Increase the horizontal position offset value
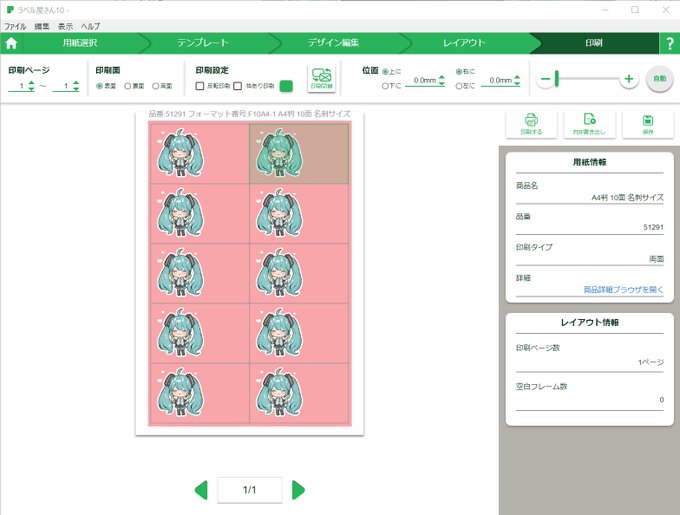Viewport: 680px width, 515px height. coord(517,77)
